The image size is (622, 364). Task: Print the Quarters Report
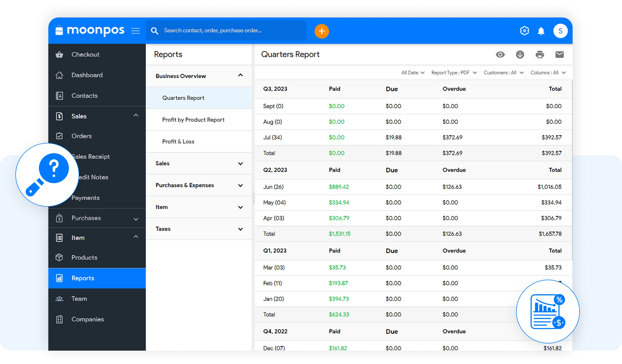point(539,54)
